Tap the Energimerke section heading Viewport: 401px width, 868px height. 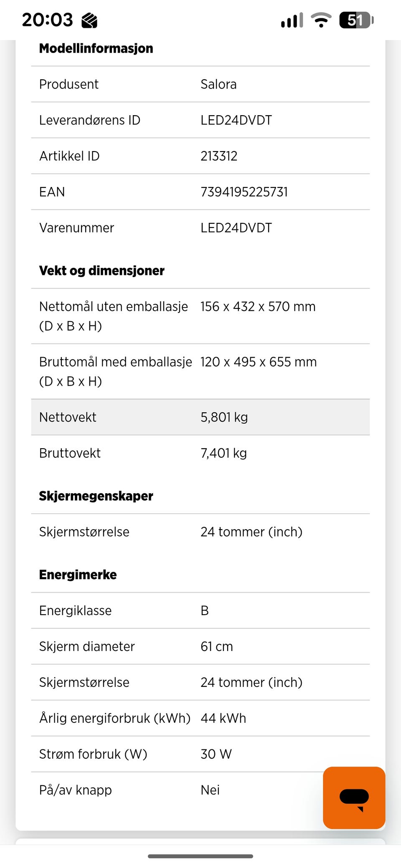click(x=78, y=575)
